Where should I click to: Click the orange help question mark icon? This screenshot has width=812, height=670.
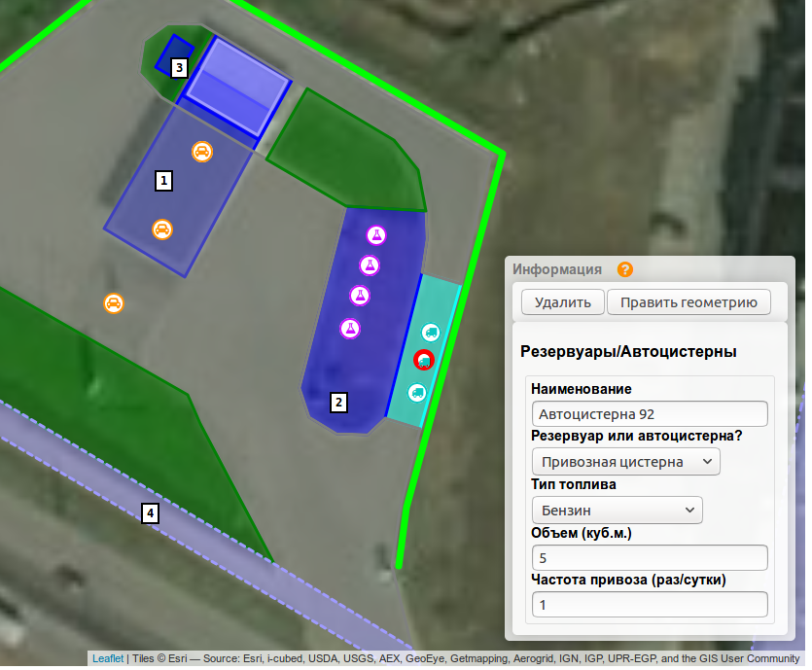625,270
